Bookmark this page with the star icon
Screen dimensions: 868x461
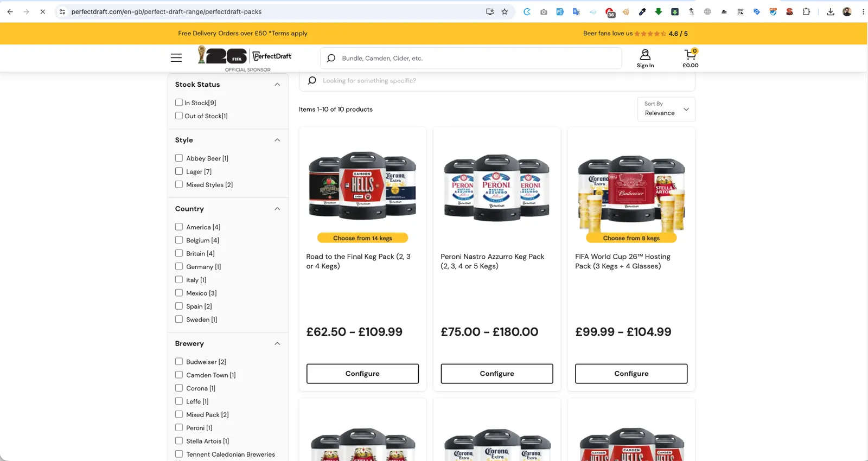pyautogui.click(x=505, y=11)
